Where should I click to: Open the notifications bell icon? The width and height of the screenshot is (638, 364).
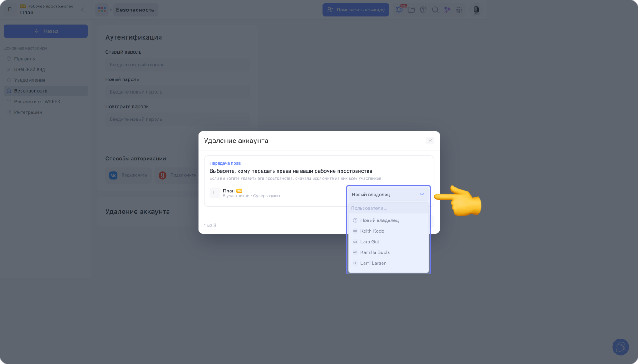(x=399, y=10)
